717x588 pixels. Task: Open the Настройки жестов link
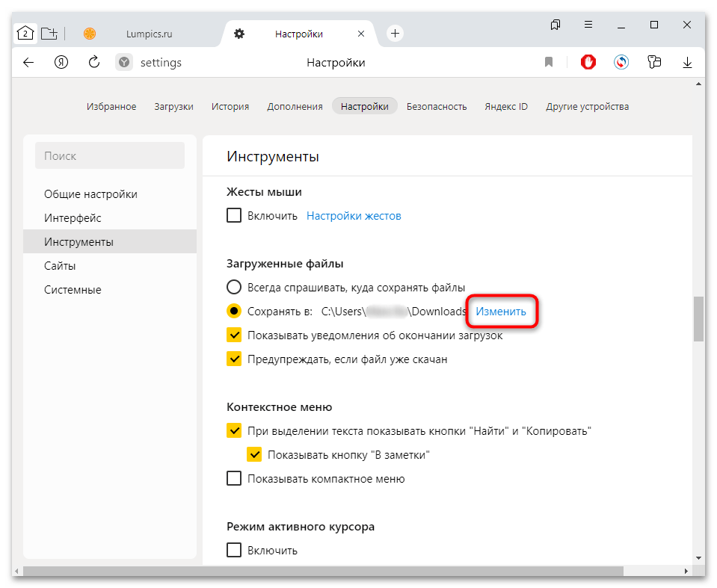coord(354,216)
